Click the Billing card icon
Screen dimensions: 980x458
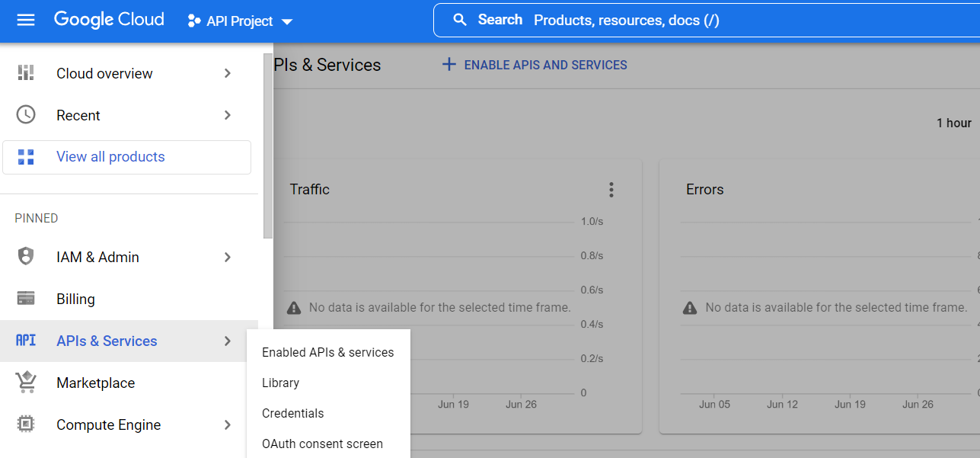pos(26,299)
